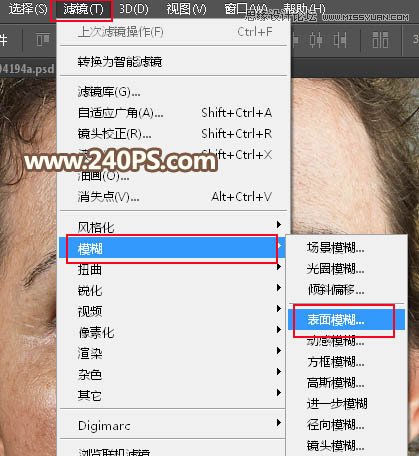This screenshot has width=419, height=456.
Task: Choose 方框模糊... box blur
Action: pos(347,362)
